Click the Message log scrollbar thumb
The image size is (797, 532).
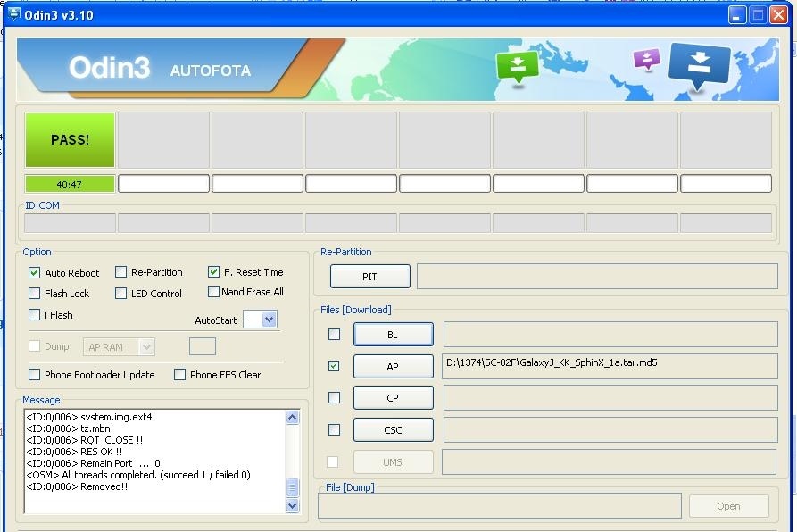click(x=292, y=487)
